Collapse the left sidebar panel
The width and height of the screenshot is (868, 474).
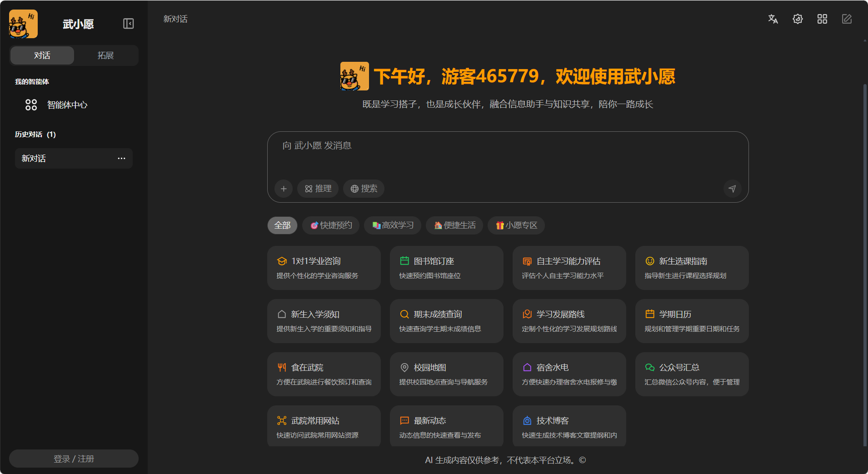click(x=128, y=24)
